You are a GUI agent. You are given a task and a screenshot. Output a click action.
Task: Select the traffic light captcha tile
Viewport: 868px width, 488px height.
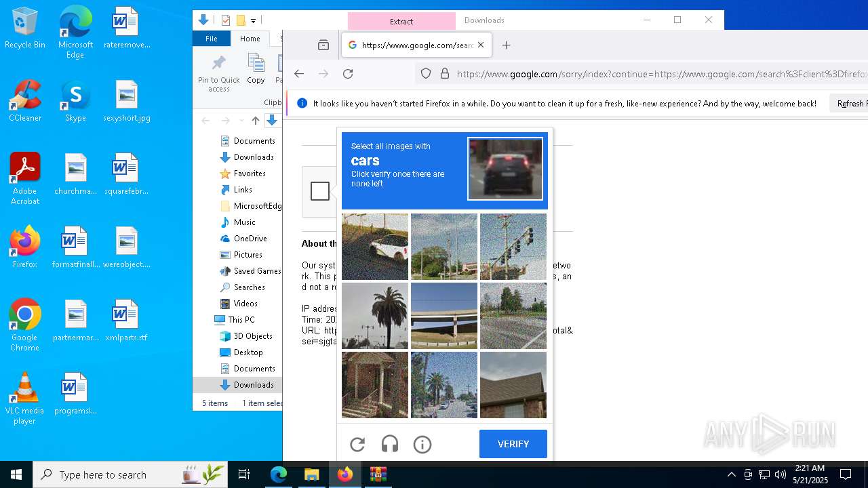pos(513,247)
